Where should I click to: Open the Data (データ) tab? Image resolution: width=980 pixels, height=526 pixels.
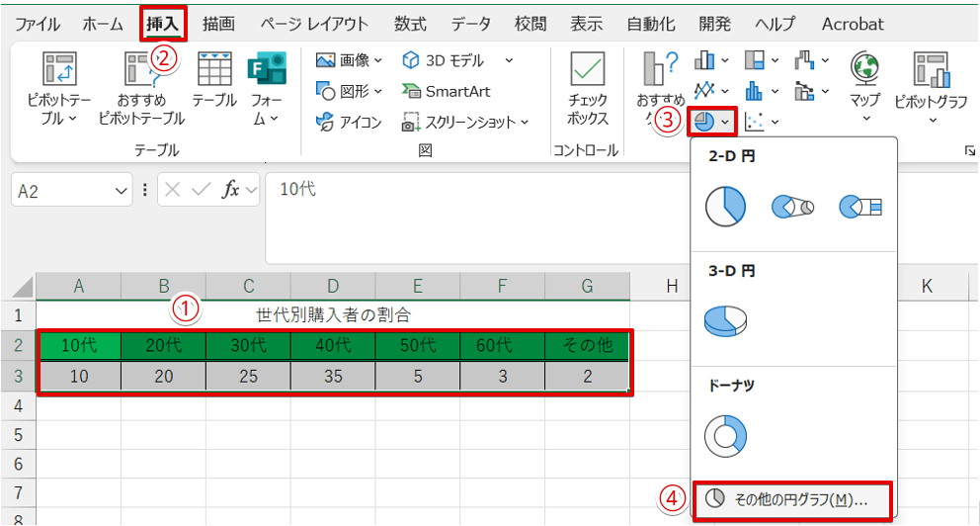(472, 24)
